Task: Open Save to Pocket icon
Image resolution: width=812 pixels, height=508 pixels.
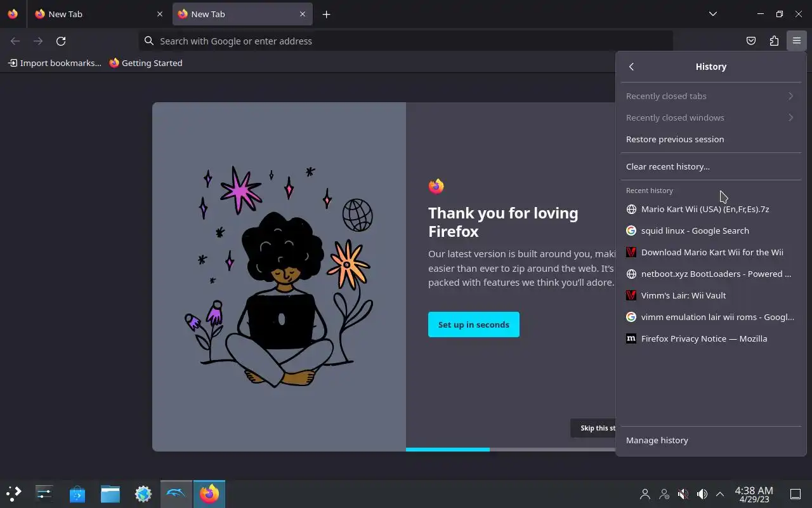Action: pyautogui.click(x=751, y=41)
